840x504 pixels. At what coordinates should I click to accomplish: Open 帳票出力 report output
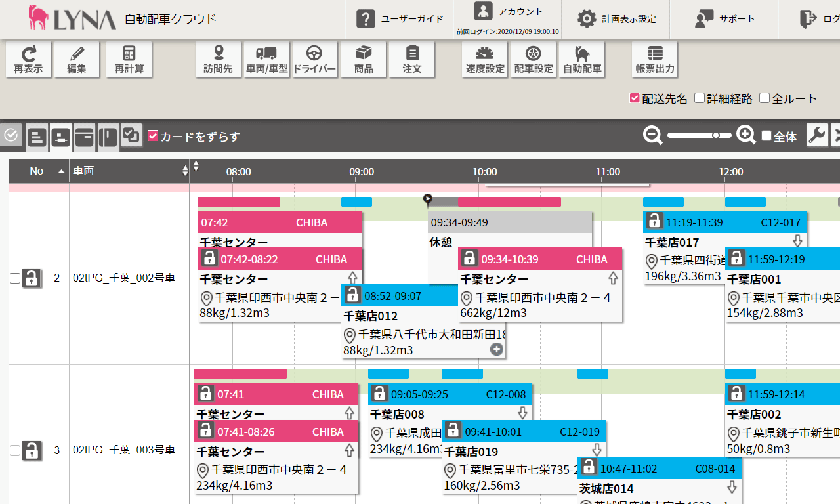655,60
